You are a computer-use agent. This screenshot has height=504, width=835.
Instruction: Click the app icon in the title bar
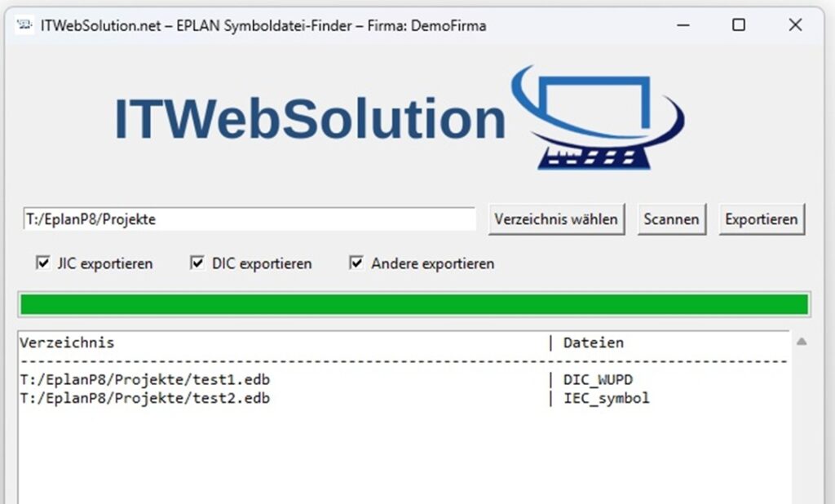24,25
